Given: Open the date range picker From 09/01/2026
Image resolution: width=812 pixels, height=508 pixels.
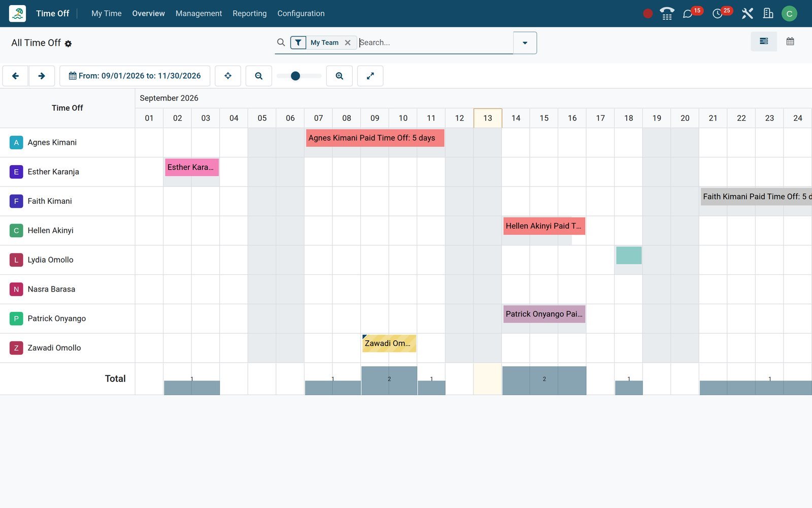Looking at the screenshot, I should pos(135,76).
